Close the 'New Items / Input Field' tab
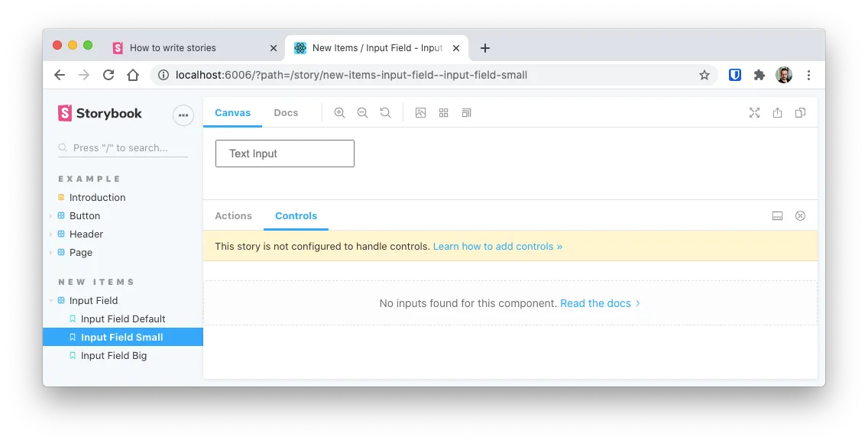The width and height of the screenshot is (868, 443). coord(456,48)
